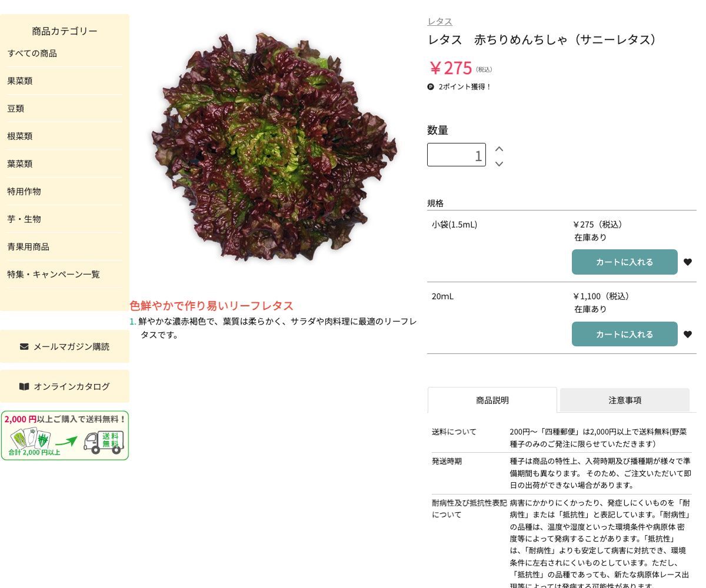This screenshot has height=588, width=706.
Task: Add the 20mL size to cart
Action: click(624, 335)
